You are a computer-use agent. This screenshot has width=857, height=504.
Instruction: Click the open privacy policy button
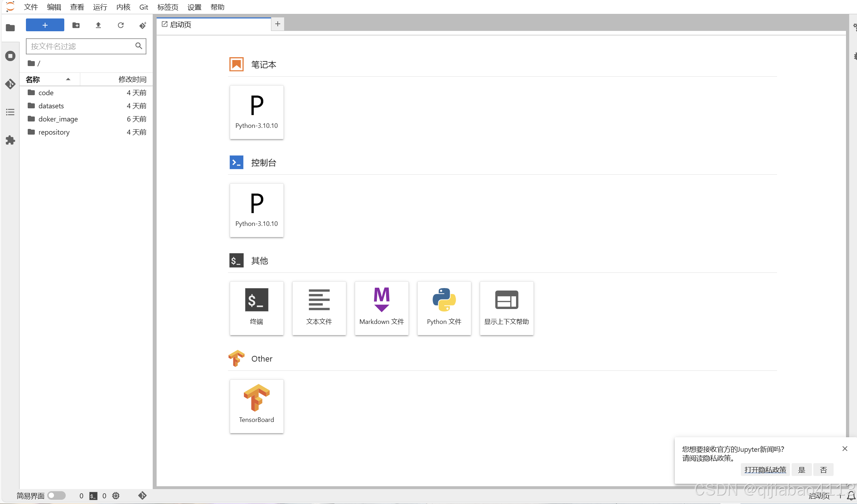765,470
